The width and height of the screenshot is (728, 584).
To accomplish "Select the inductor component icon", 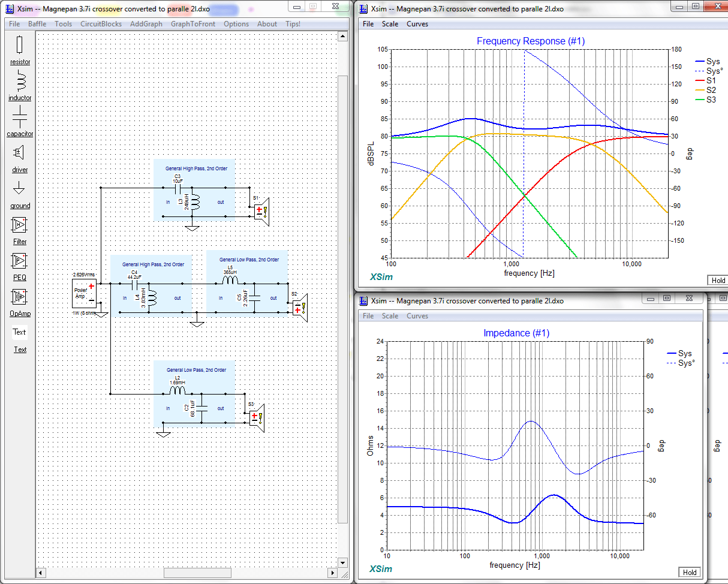I will 20,82.
